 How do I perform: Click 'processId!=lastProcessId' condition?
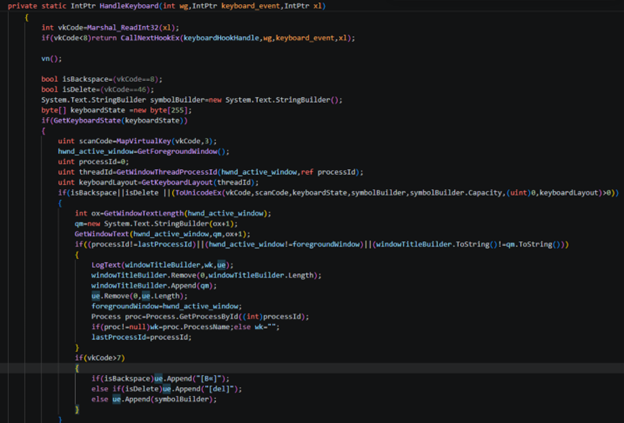coord(142,245)
